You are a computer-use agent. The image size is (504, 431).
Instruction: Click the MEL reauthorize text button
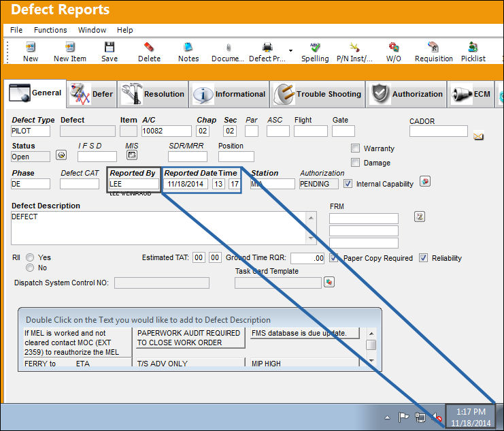[77, 342]
